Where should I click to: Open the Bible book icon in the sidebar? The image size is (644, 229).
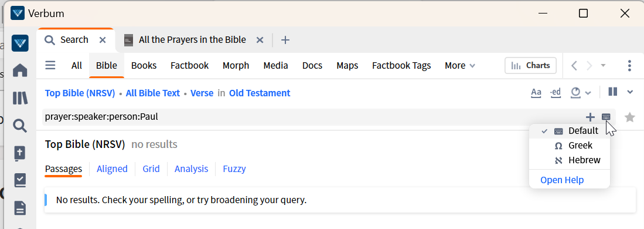coord(20,153)
